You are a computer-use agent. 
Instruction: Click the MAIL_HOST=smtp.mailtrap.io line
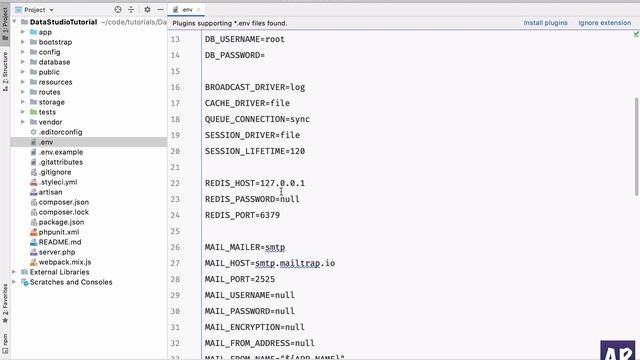pyautogui.click(x=270, y=263)
